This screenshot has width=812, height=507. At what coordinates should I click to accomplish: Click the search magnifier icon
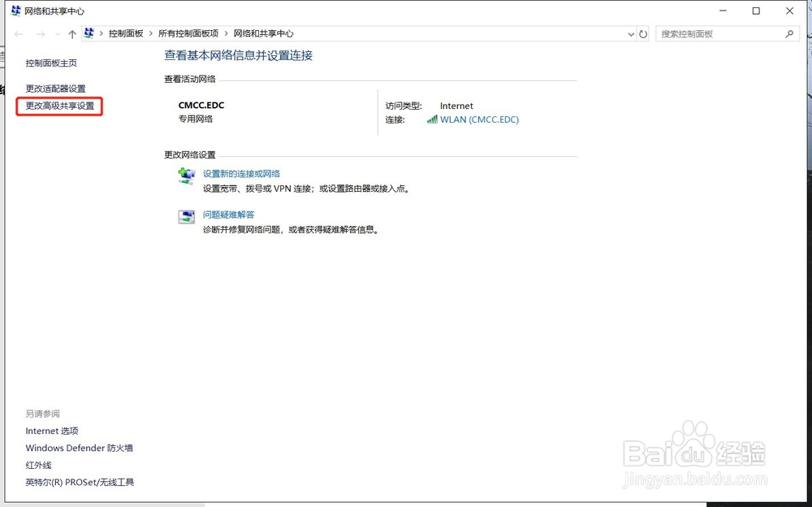coord(788,34)
